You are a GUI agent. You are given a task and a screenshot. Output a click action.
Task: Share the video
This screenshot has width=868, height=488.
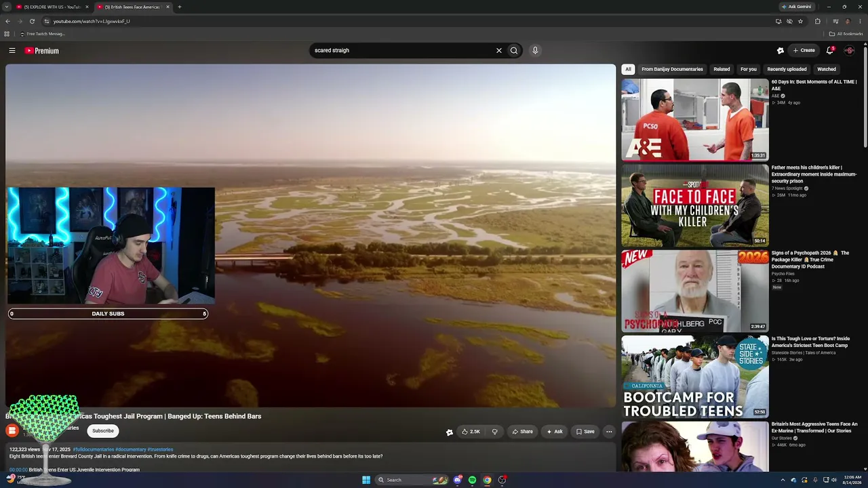(522, 432)
